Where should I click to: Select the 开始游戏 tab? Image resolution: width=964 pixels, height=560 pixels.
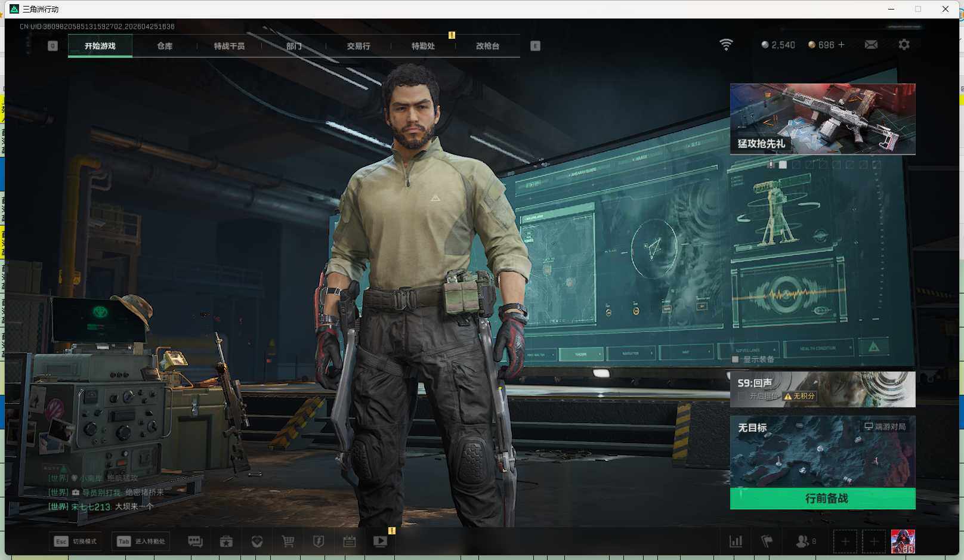[100, 46]
